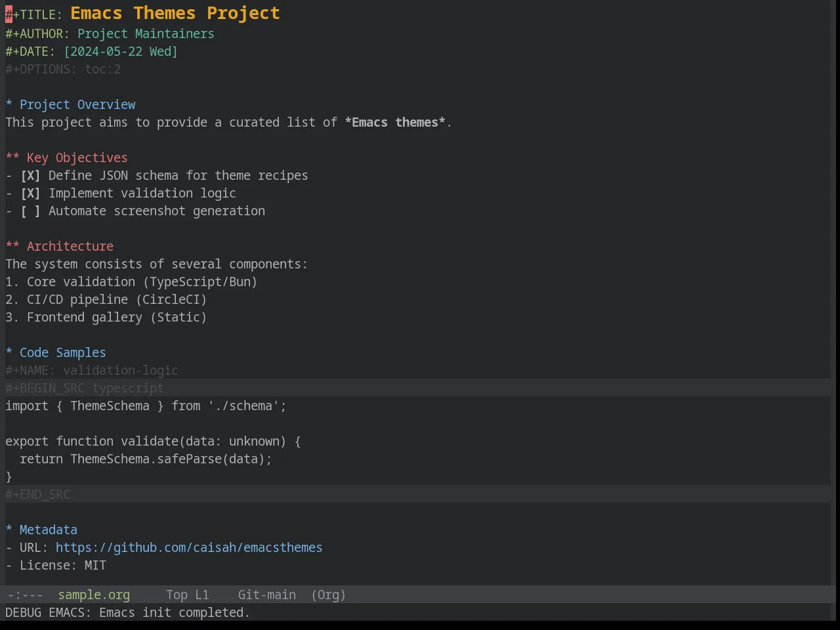Click the Key Objectives heading text

(77, 157)
